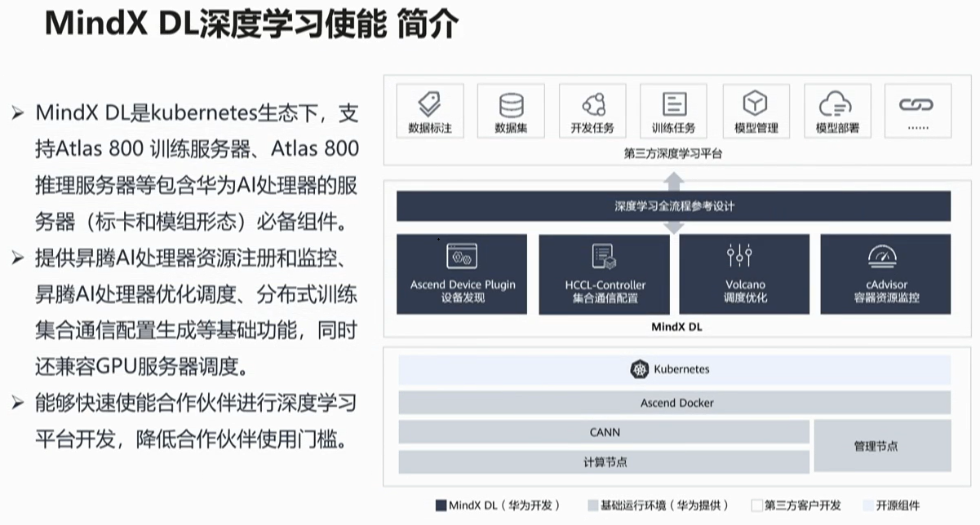Screen dimensions: 980x525
Task: Click the 模型管理 label
Action: [x=756, y=129]
